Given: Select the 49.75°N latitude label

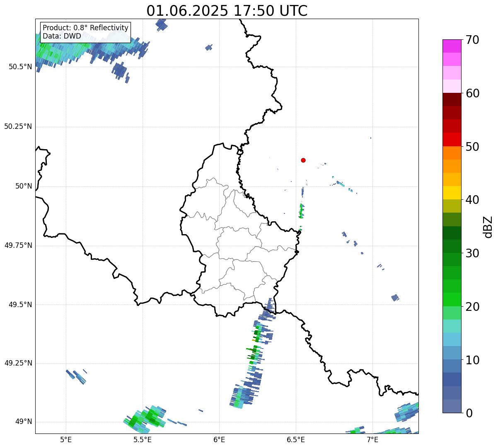Looking at the screenshot, I should click(18, 245).
